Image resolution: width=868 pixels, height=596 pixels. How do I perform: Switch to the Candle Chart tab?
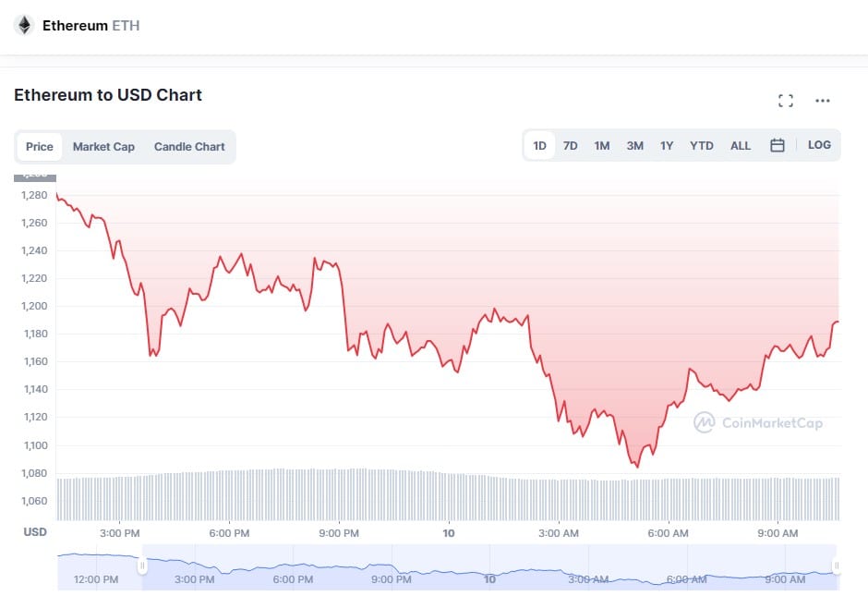189,147
